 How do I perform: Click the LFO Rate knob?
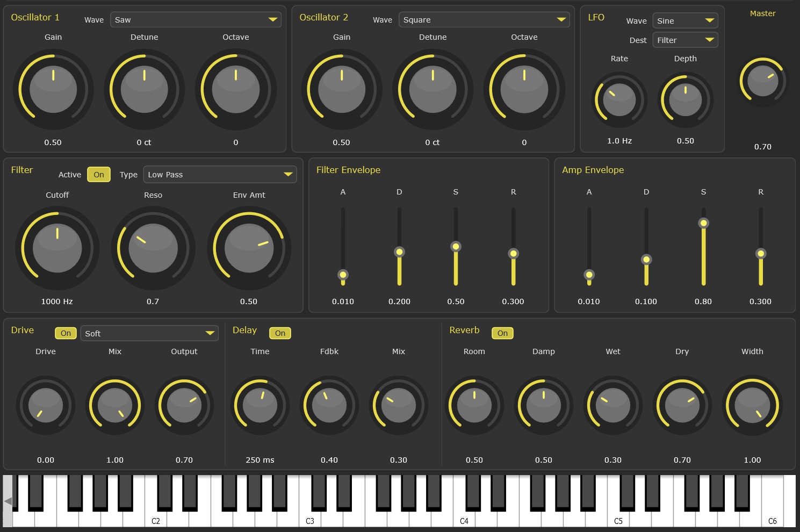click(619, 100)
